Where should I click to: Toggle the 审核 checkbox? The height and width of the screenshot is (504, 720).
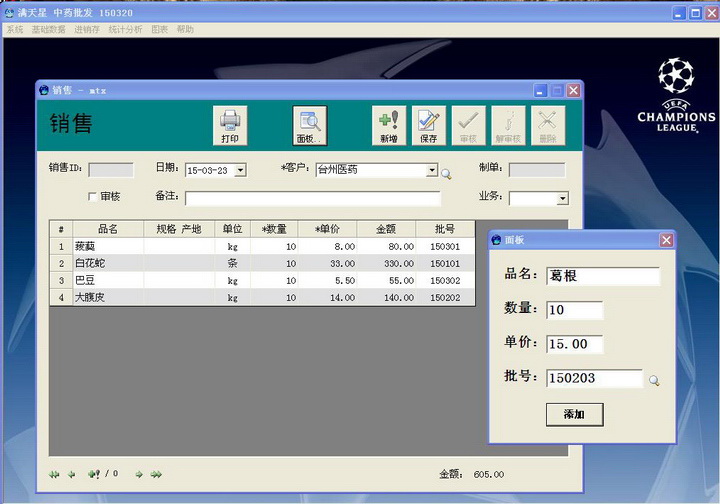(92, 197)
